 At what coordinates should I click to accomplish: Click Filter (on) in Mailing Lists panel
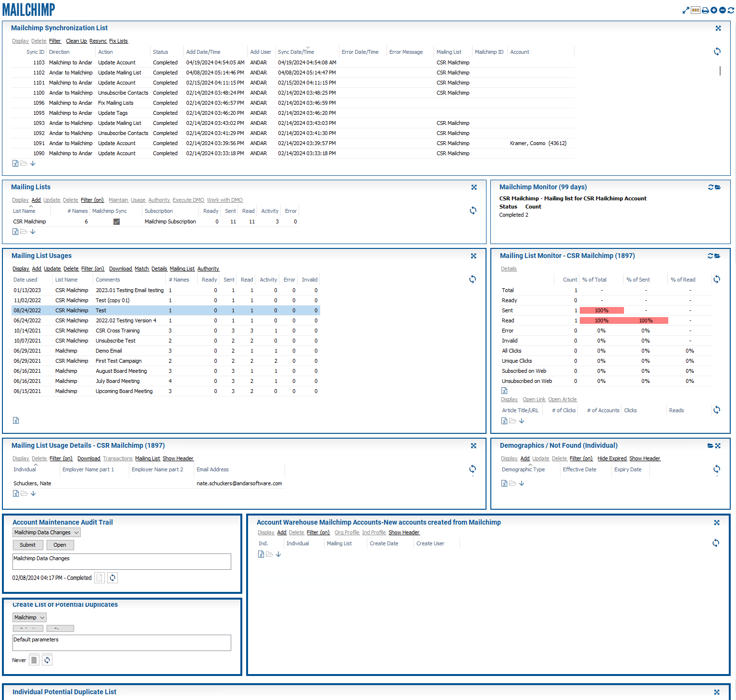tap(92, 200)
